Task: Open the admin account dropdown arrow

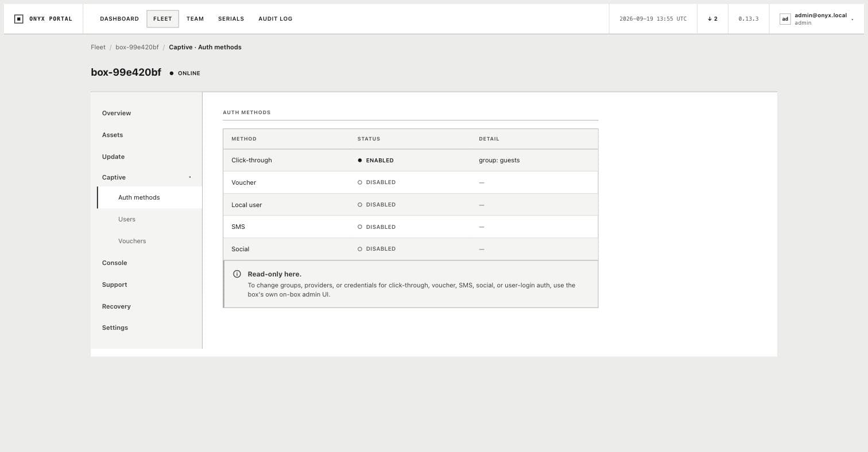Action: click(x=852, y=20)
